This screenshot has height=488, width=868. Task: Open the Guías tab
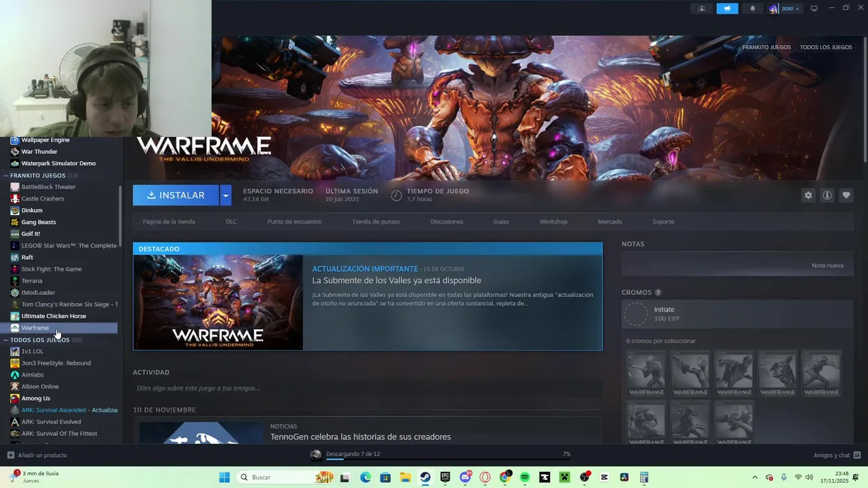tap(501, 222)
